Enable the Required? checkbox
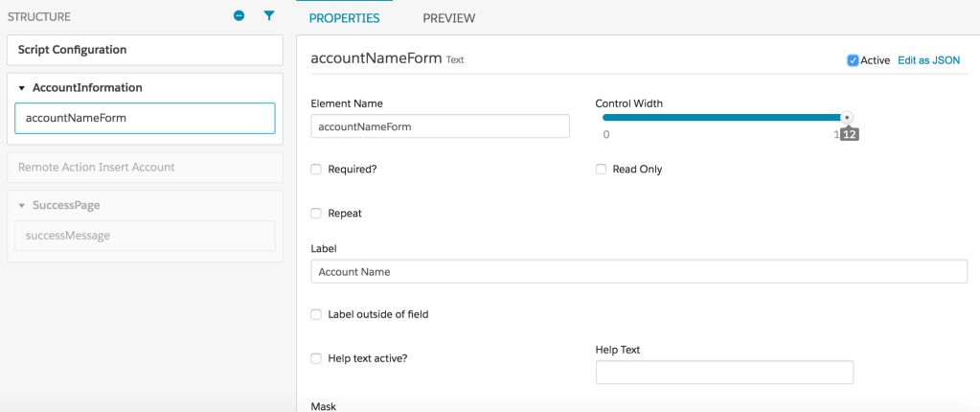Viewport: 980px width, 412px height. click(x=316, y=170)
